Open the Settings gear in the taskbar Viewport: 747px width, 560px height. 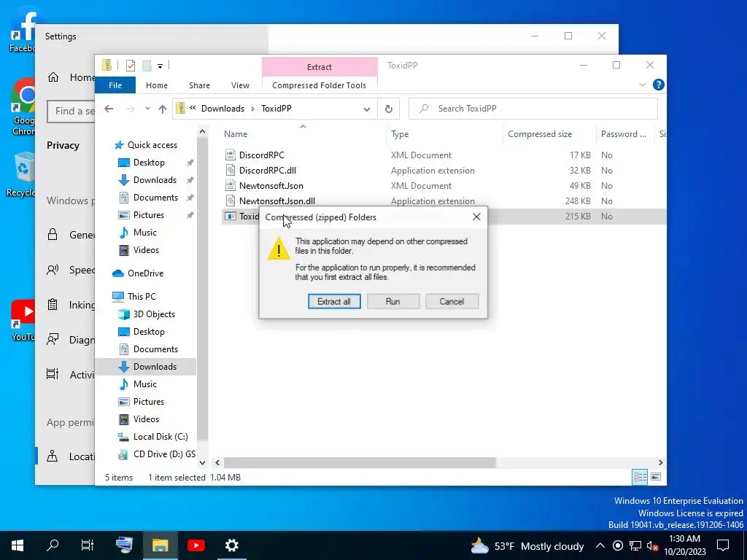point(231,545)
